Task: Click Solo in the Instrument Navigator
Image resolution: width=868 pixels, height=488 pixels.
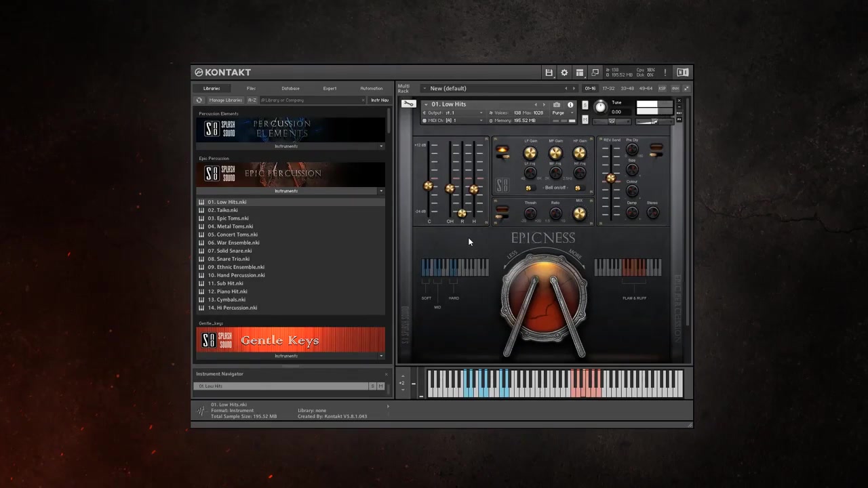Action: (x=372, y=386)
